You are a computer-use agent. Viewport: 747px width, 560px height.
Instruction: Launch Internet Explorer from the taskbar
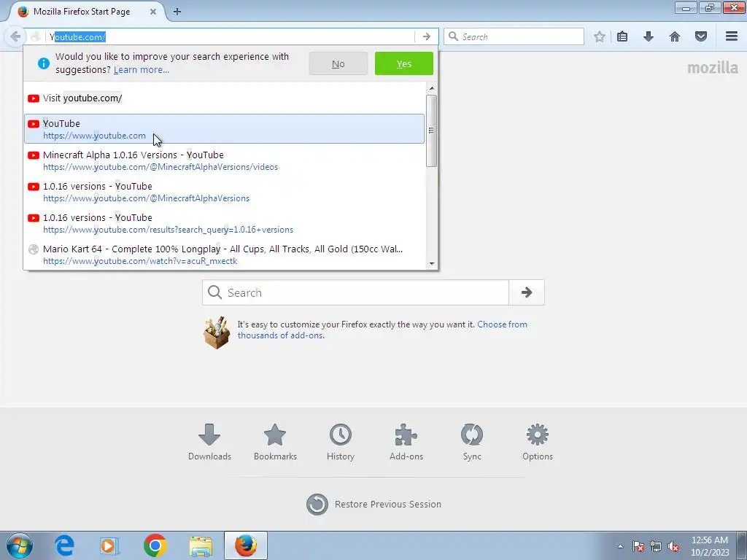point(64,545)
